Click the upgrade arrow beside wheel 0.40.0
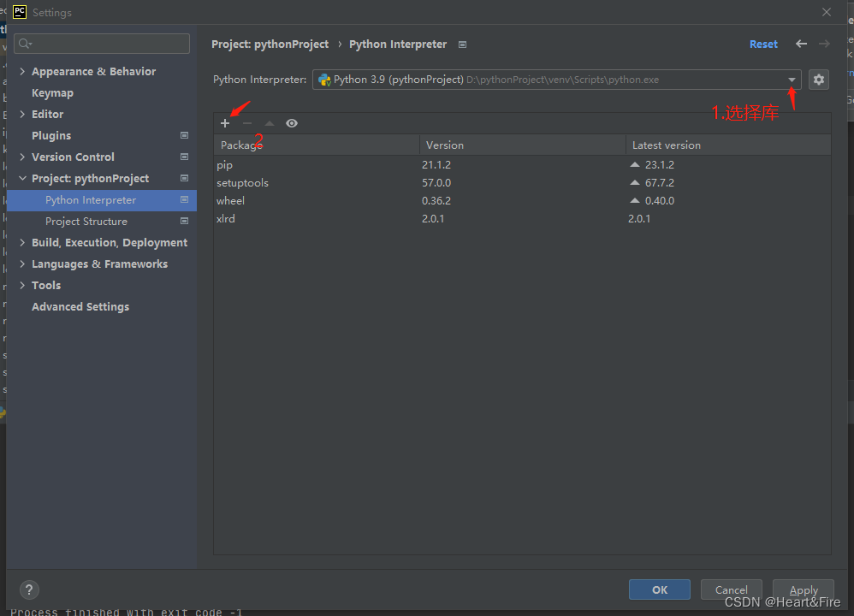 (x=634, y=200)
